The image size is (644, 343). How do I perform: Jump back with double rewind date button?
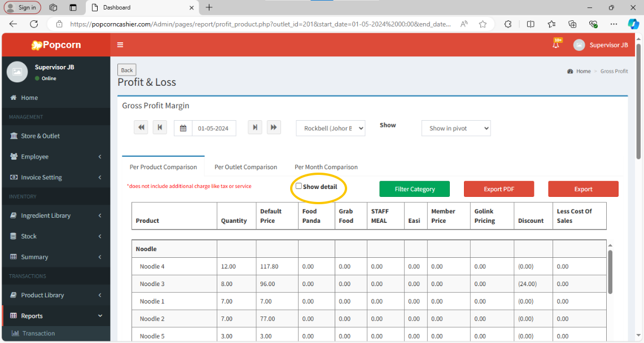pyautogui.click(x=141, y=127)
